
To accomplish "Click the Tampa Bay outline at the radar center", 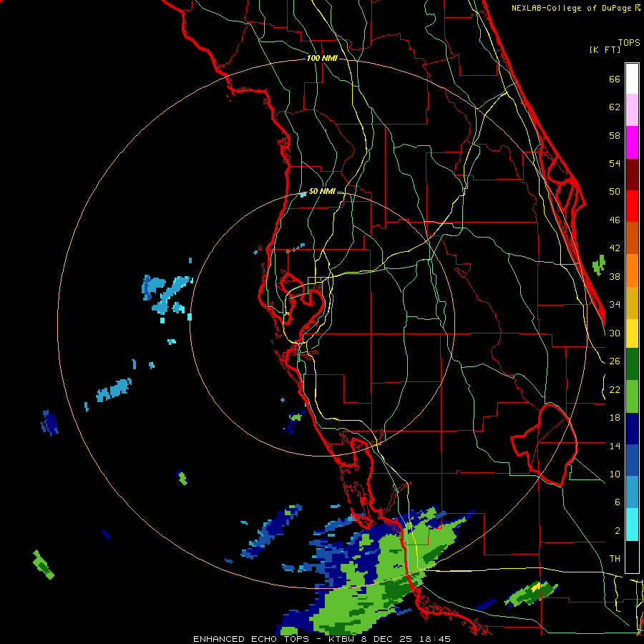I will point(302,306).
